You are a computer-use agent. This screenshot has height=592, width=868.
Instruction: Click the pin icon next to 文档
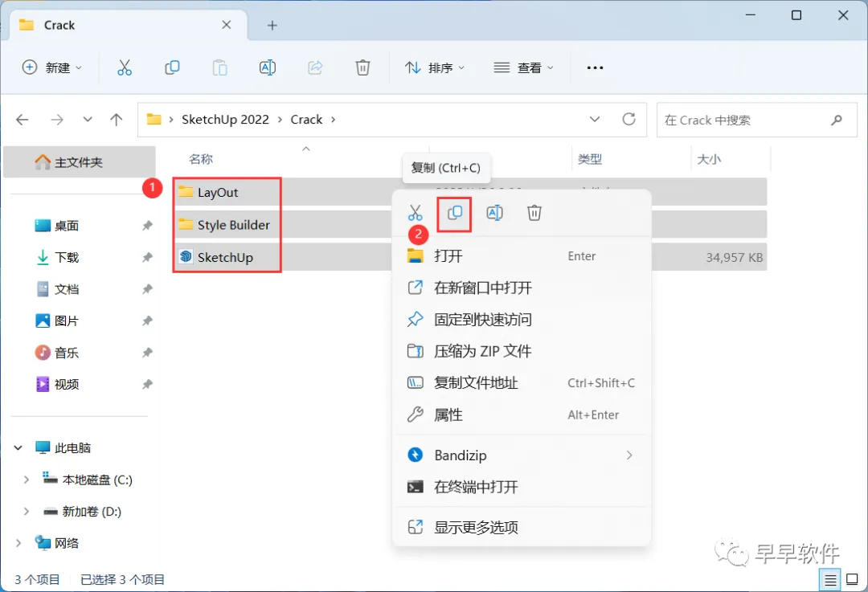147,289
